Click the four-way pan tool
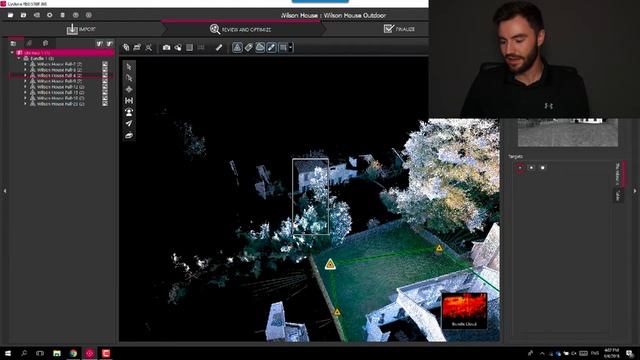The width and height of the screenshot is (640, 360). coord(129,89)
